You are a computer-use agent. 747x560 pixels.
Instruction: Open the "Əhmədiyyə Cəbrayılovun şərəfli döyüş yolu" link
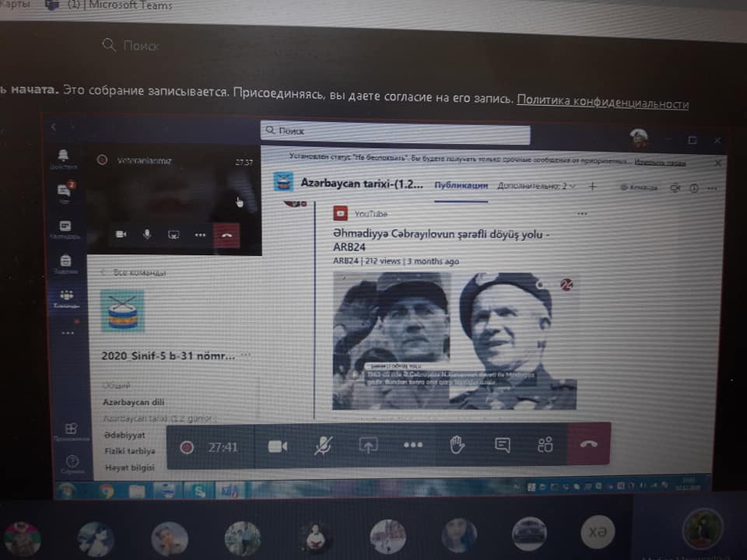[441, 240]
